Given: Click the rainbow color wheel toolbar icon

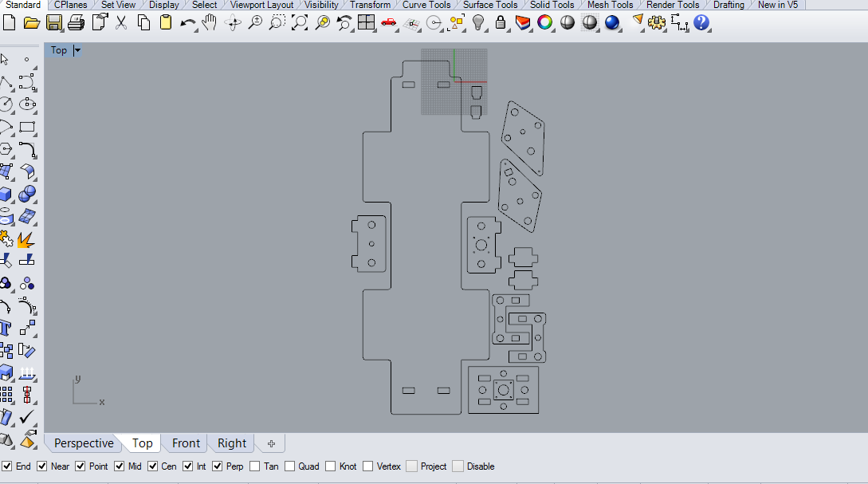Looking at the screenshot, I should tap(544, 23).
